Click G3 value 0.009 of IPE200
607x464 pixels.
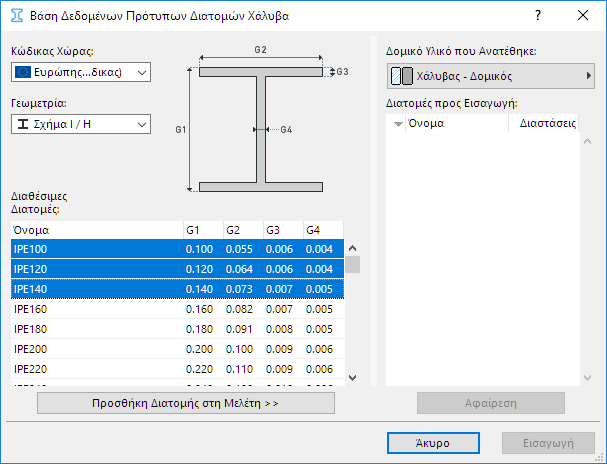point(279,349)
